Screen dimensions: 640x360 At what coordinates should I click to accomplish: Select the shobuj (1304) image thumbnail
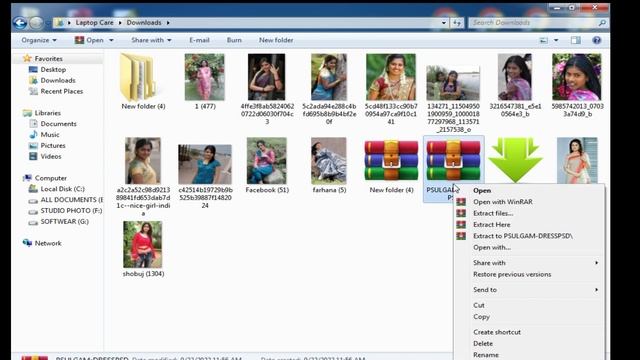click(x=142, y=244)
